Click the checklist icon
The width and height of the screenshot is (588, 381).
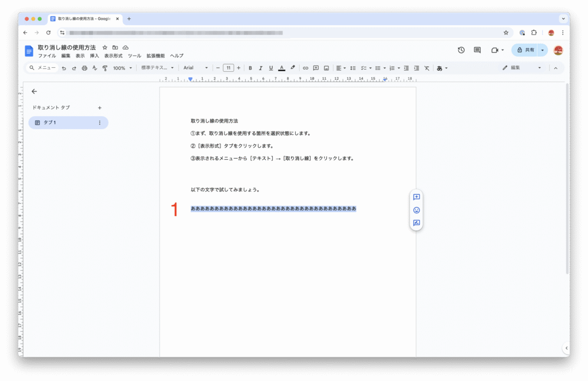(x=363, y=68)
